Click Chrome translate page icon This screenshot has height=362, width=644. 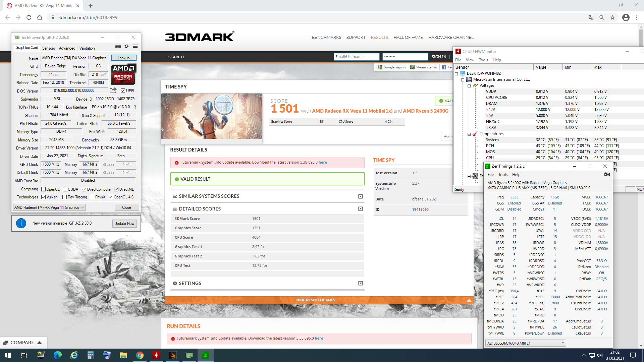point(591,17)
